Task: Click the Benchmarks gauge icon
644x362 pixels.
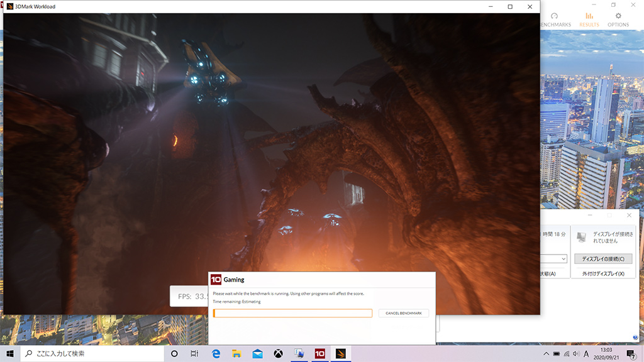Action: pos(555,16)
